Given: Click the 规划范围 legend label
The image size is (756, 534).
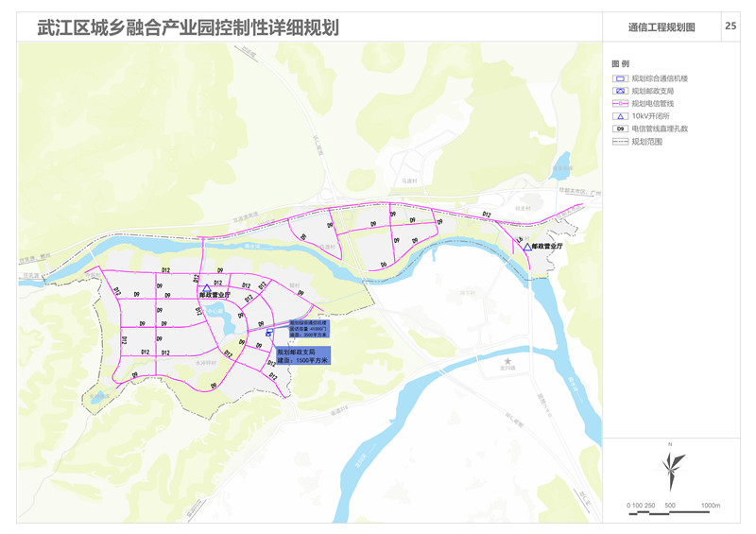Looking at the screenshot, I should [x=646, y=142].
